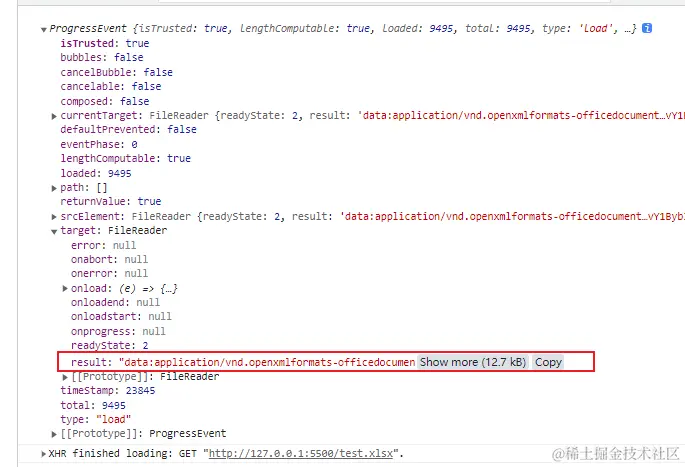Select the onerror: null row

109,273
